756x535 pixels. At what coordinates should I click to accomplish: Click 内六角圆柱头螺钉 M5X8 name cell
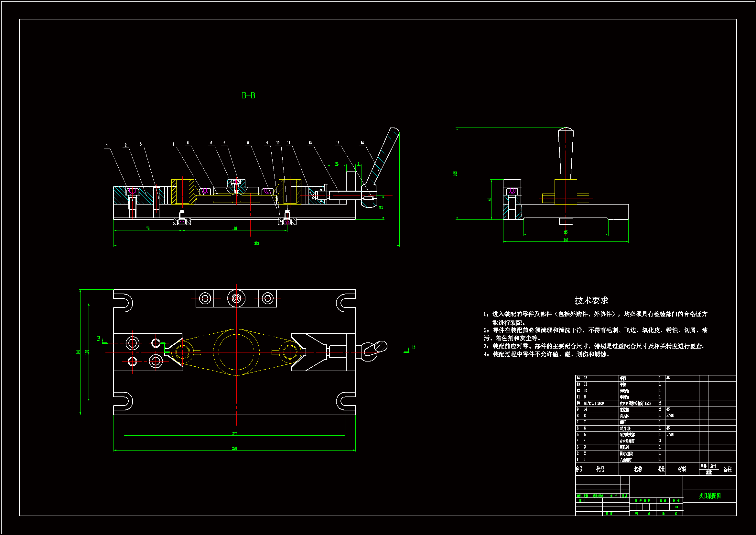coord(635,404)
